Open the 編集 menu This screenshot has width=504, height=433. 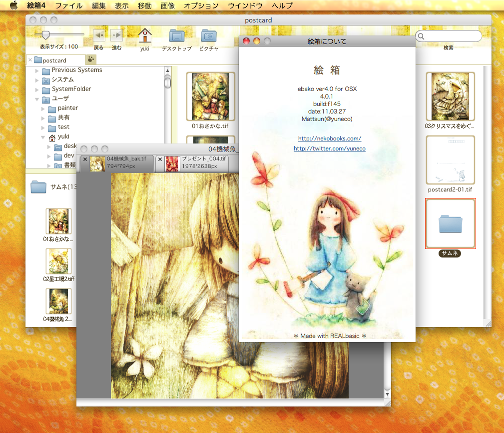pos(99,5)
